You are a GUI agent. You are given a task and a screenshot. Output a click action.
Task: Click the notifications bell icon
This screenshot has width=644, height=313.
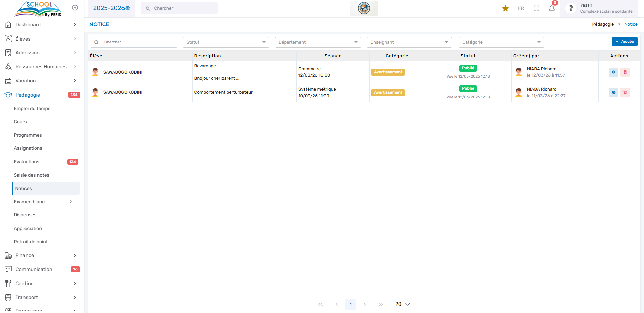[551, 8]
